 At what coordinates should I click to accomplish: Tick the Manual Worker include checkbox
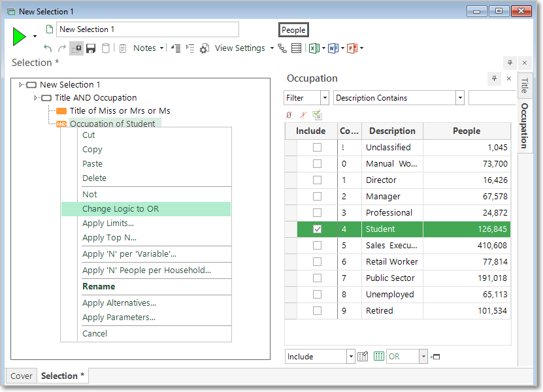coord(317,163)
